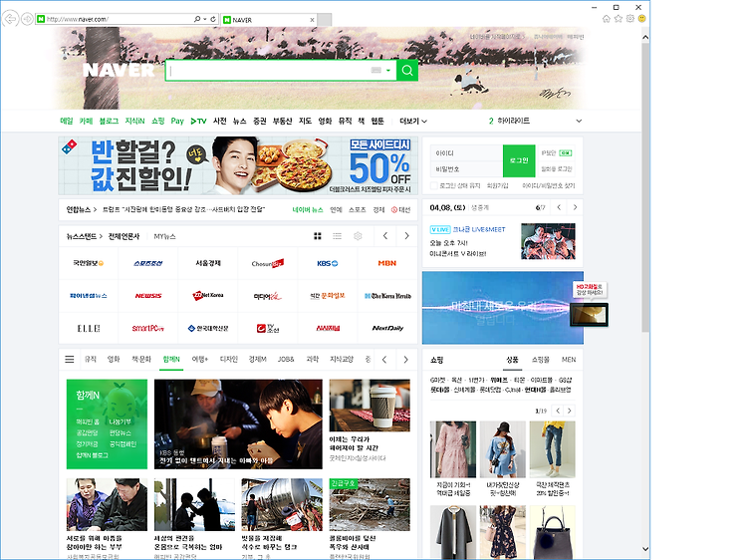
Task: Check the 로그인 상태 유지 checkbox
Action: tap(433, 185)
